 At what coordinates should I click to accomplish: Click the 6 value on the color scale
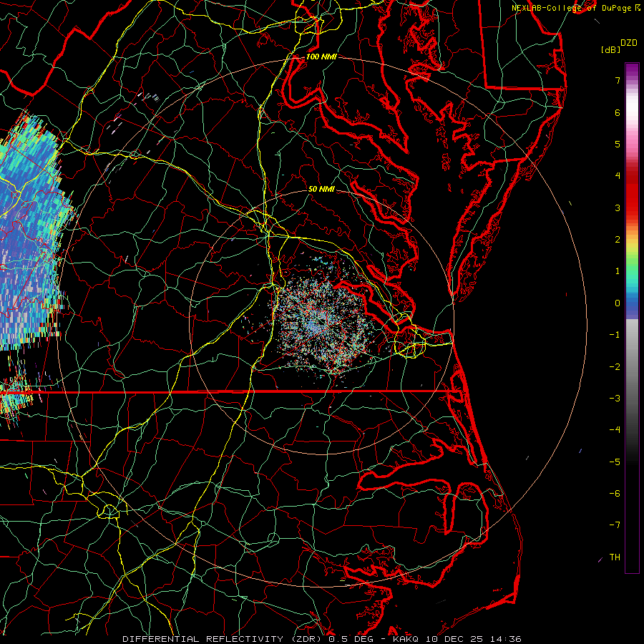pos(618,112)
